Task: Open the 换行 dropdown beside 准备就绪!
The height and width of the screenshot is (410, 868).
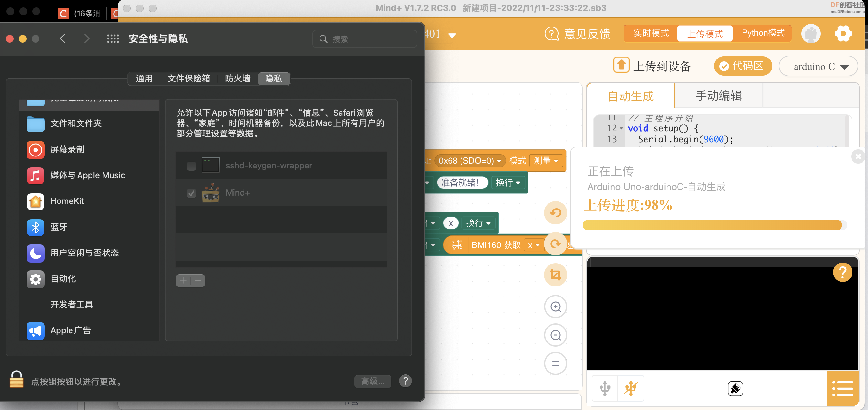Action: click(508, 183)
